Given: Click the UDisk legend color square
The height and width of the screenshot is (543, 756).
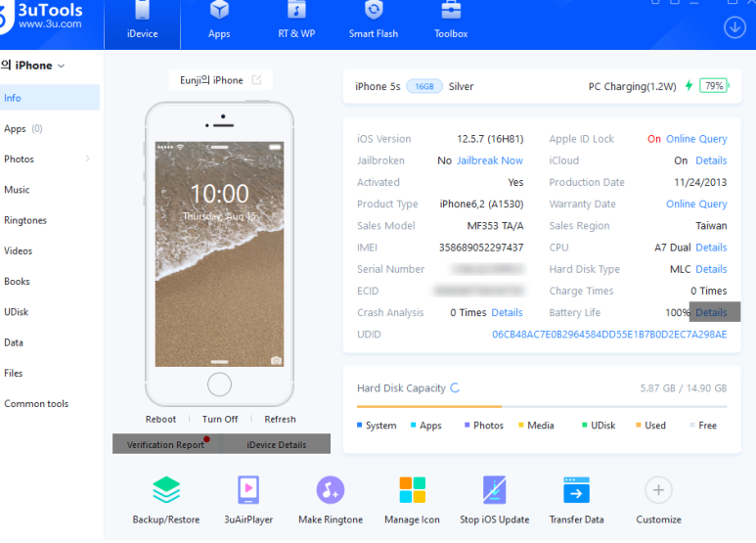Looking at the screenshot, I should point(584,425).
